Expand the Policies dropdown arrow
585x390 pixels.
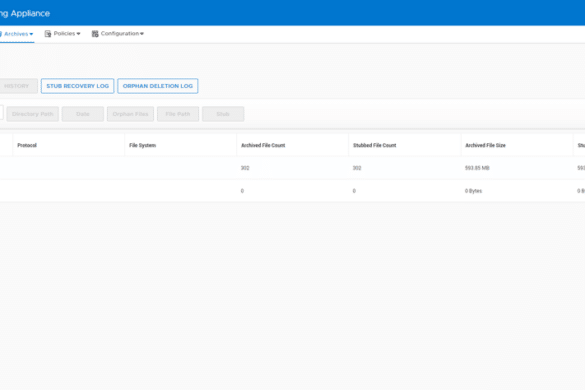[78, 34]
